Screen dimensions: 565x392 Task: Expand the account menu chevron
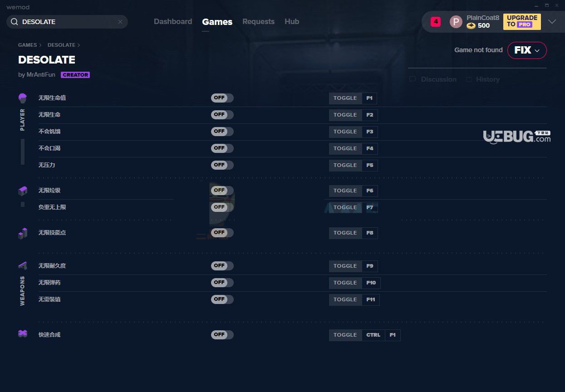pos(552,22)
